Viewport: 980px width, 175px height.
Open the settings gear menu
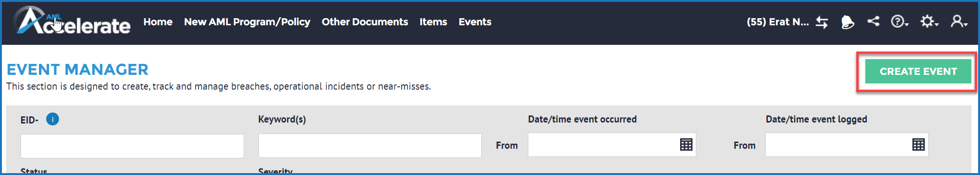point(929,21)
